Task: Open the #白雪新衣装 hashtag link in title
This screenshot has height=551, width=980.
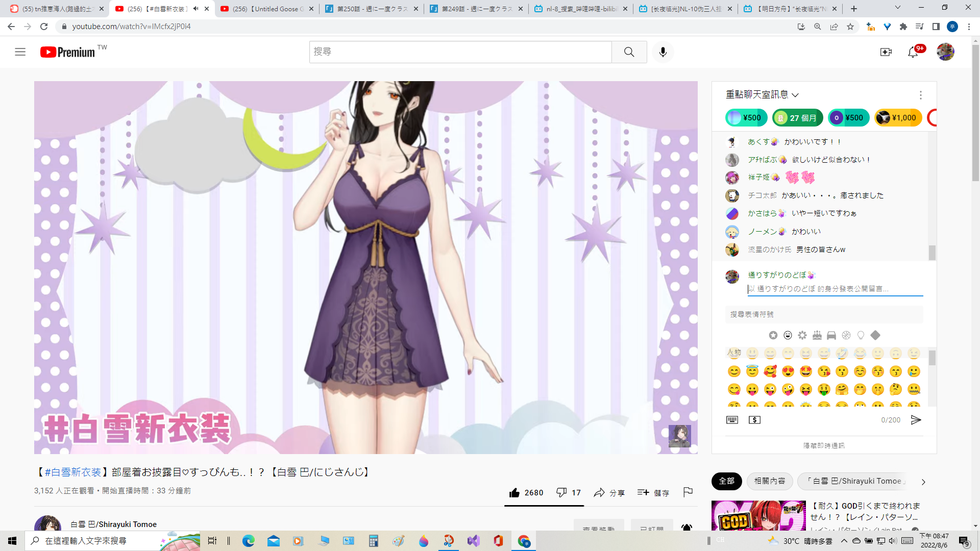Action: pos(73,472)
